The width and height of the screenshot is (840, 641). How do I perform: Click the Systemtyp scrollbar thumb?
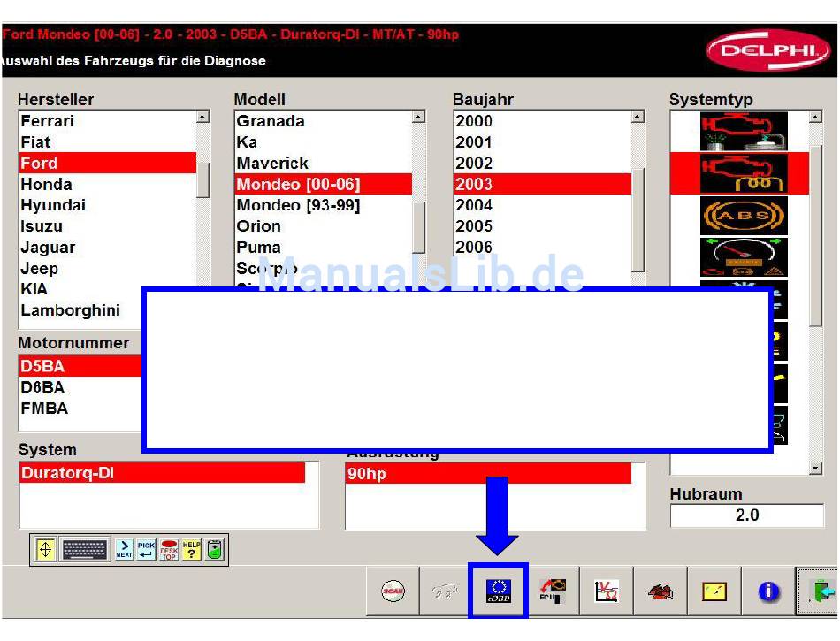pyautogui.click(x=815, y=235)
